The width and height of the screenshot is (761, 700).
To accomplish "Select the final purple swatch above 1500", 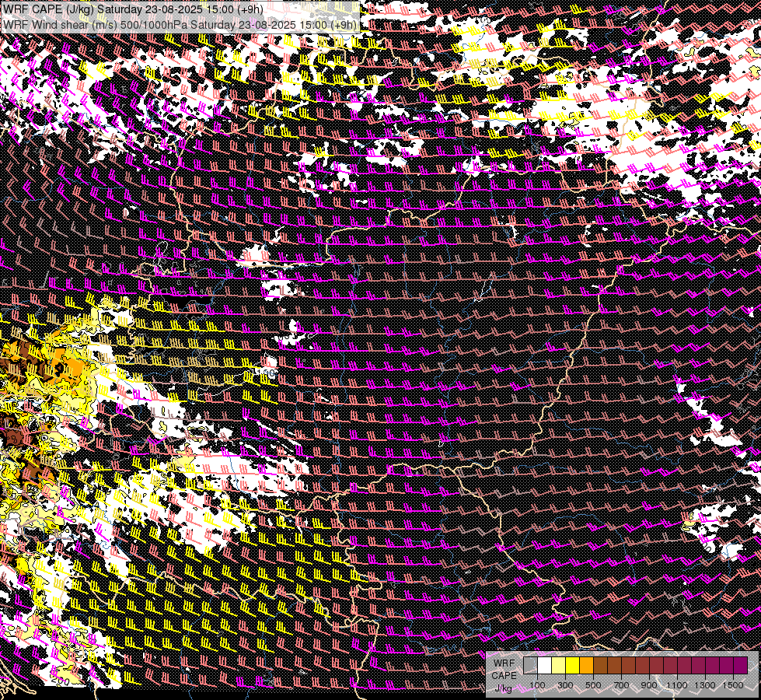I will tap(741, 665).
